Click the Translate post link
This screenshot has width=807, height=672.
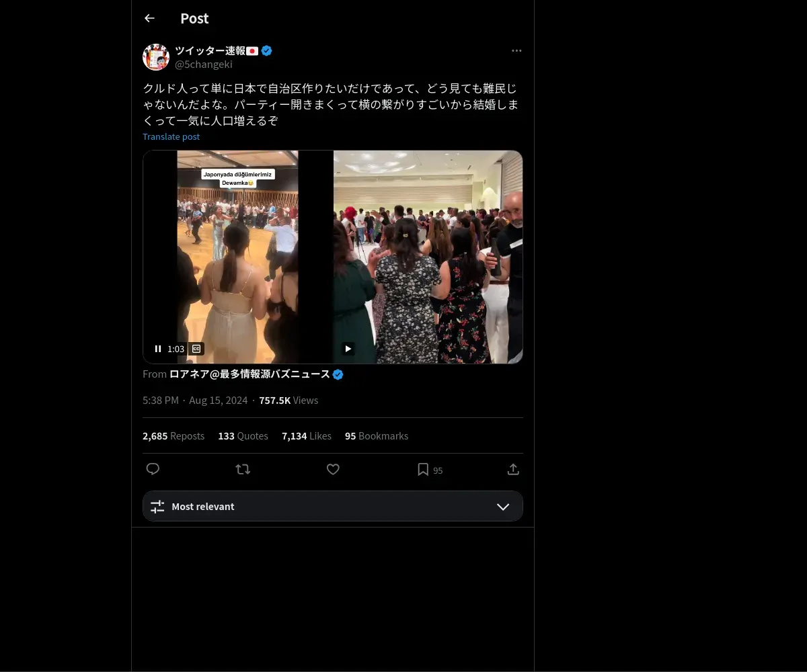pyautogui.click(x=171, y=136)
